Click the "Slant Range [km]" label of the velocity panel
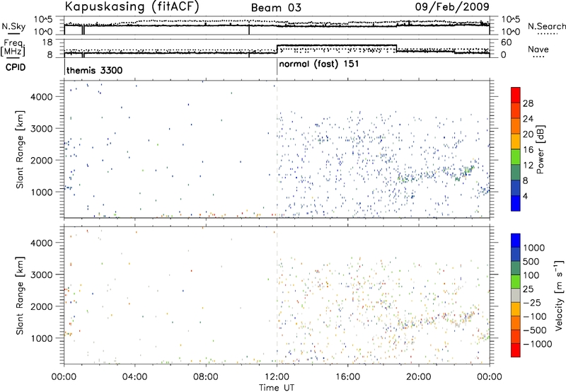This screenshot has height=392, width=566. point(21,295)
